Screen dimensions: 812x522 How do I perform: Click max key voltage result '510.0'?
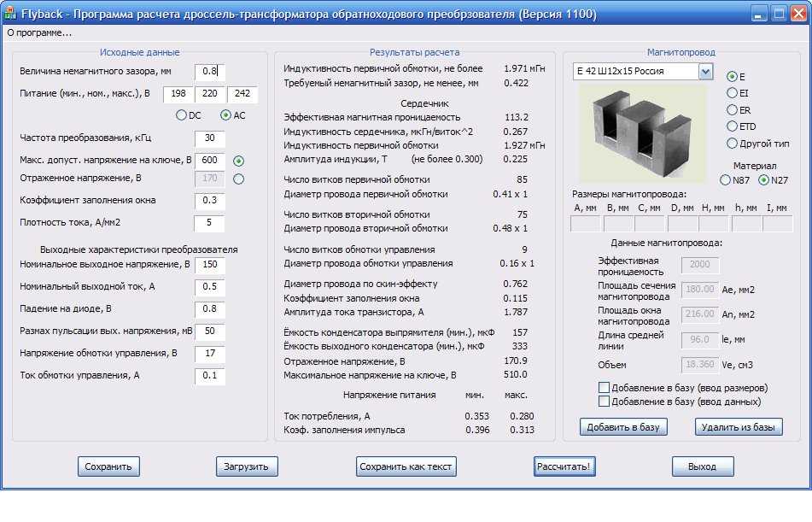pyautogui.click(x=515, y=374)
